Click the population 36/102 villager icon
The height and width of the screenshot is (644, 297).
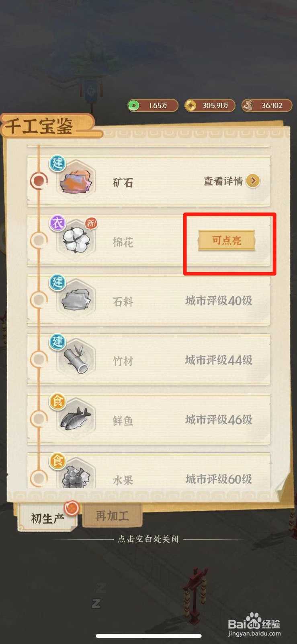[x=248, y=105]
